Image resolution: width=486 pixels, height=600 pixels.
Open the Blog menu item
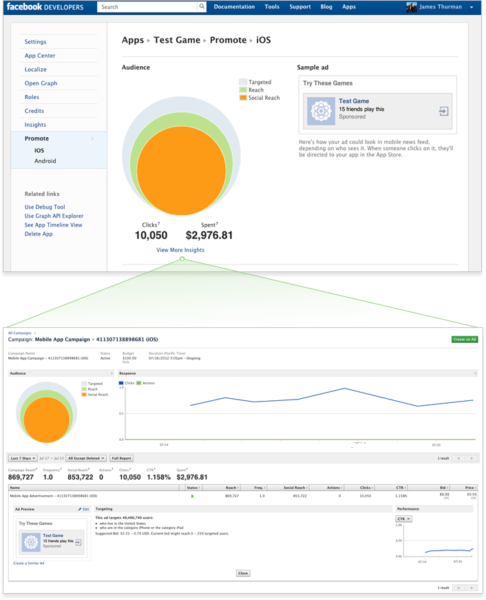point(326,7)
